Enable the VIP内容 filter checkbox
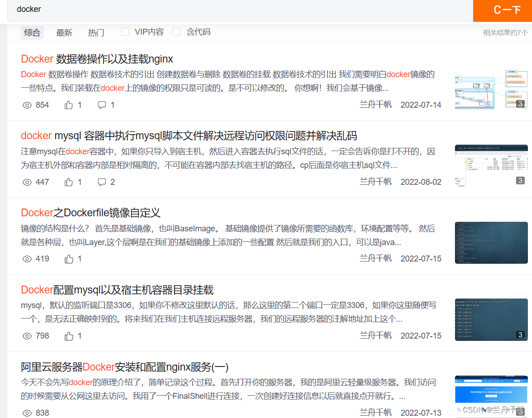The width and height of the screenshot is (532, 418). tap(125, 31)
